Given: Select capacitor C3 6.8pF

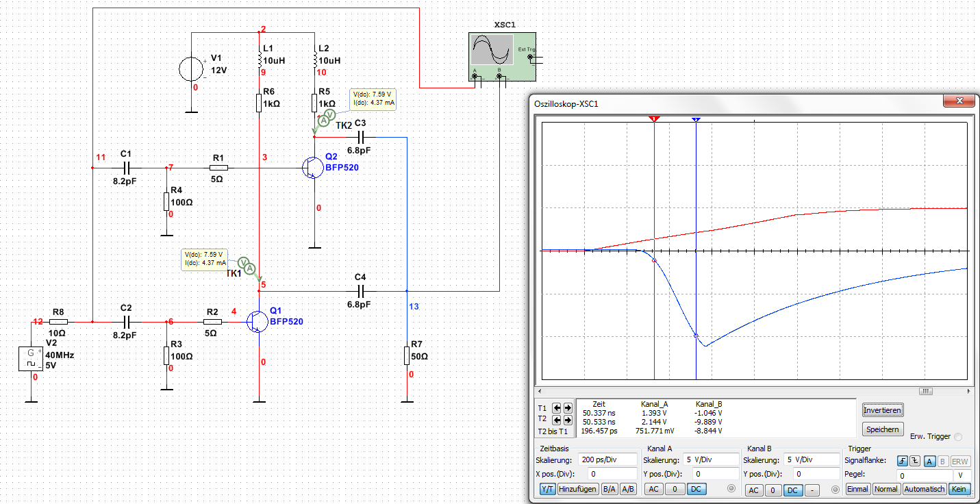Looking at the screenshot, I should pos(360,137).
